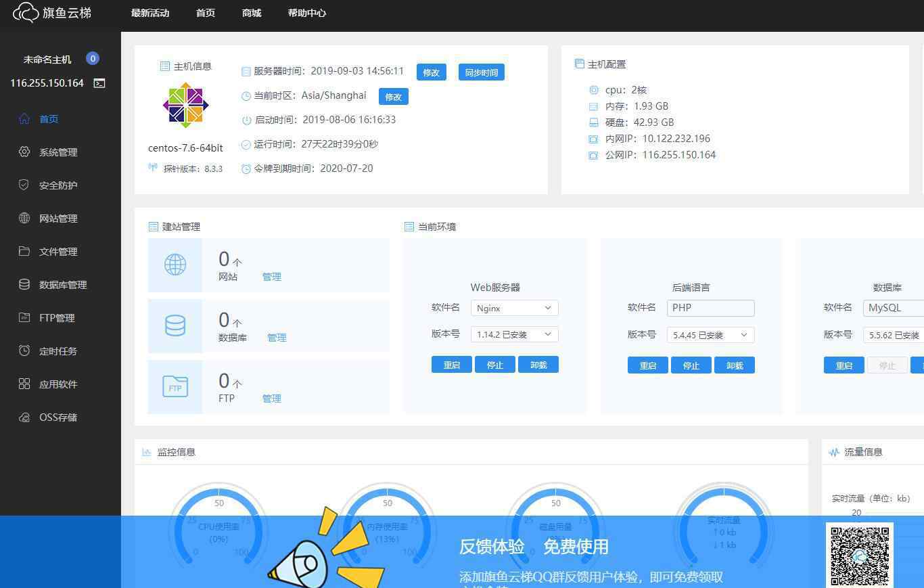The height and width of the screenshot is (588, 924).
Task: Open 数据库管理 in the sidebar
Action: pyautogui.click(x=63, y=285)
